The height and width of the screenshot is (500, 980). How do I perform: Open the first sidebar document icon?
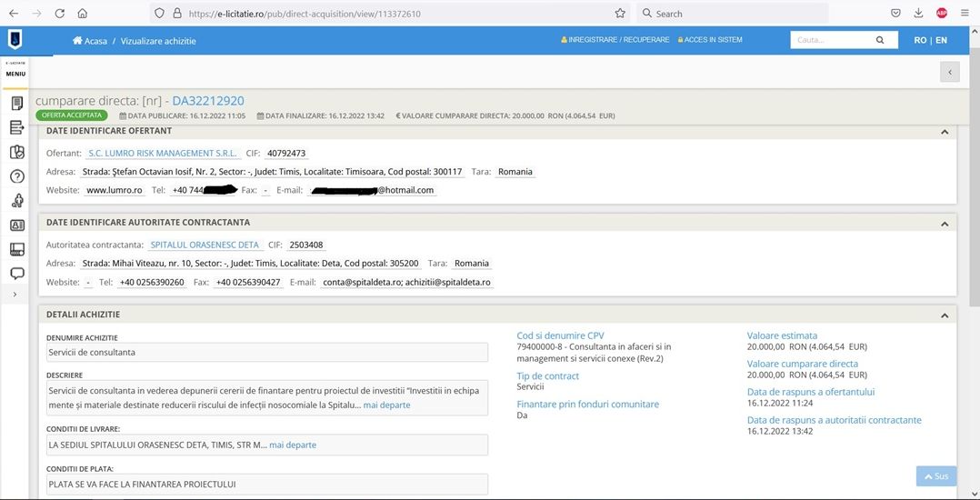pos(17,103)
